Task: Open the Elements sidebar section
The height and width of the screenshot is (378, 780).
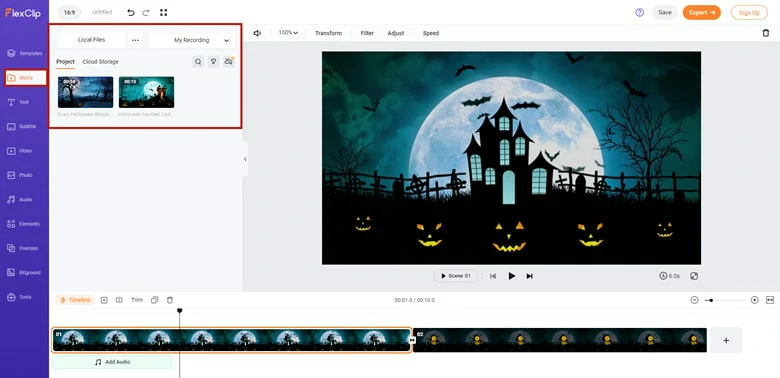Action: coord(23,224)
